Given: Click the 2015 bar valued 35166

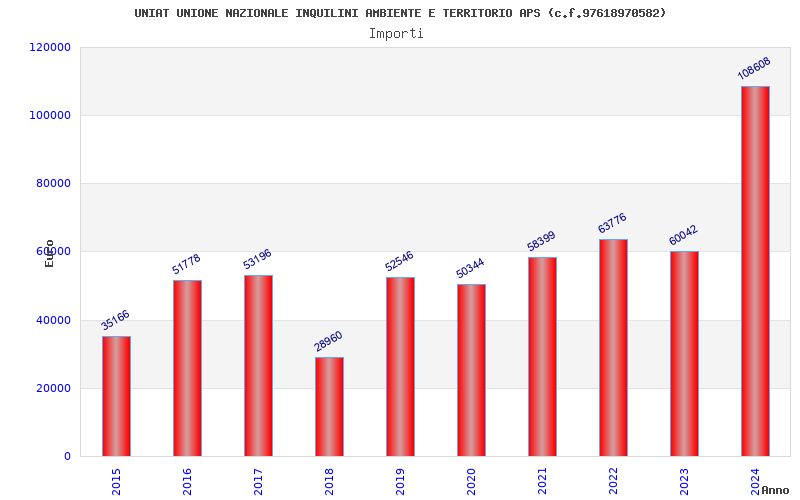Looking at the screenshot, I should pyautogui.click(x=116, y=396).
